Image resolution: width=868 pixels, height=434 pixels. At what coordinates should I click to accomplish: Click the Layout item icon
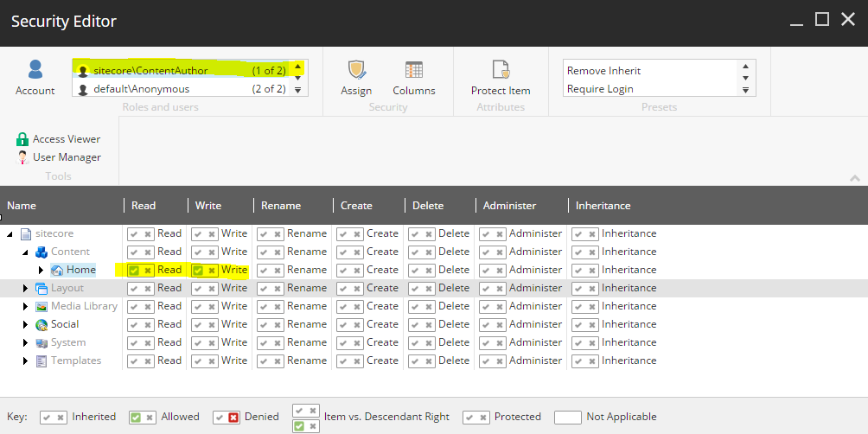click(x=41, y=289)
